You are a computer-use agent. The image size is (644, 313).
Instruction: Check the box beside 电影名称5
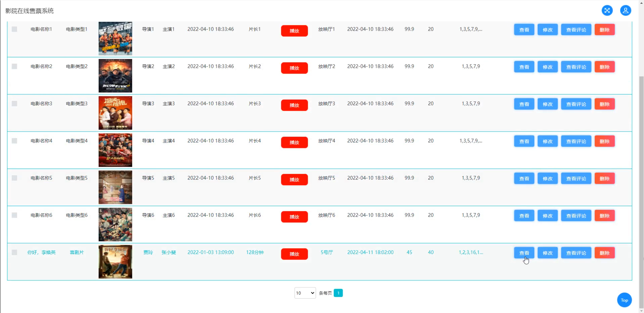(14, 178)
